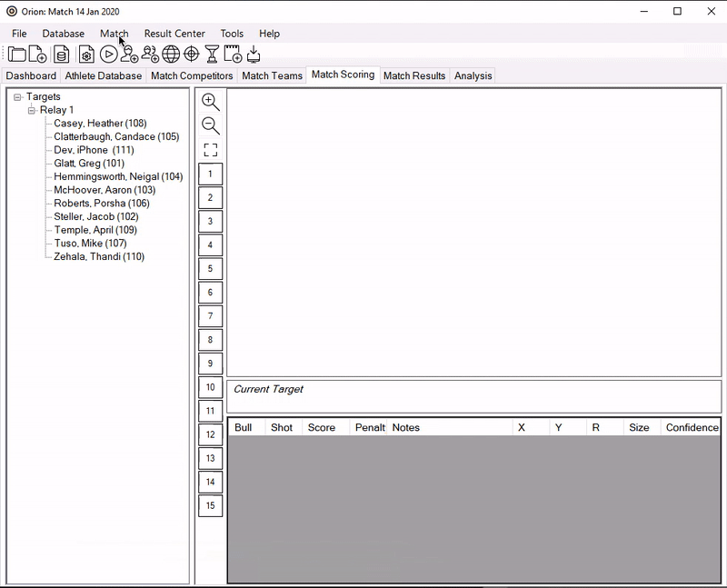This screenshot has height=588, width=727.
Task: Click the zoom out magnifier icon
Action: click(x=210, y=125)
